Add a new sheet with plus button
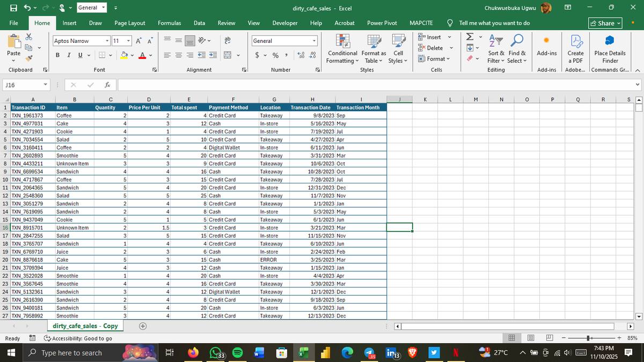This screenshot has height=362, width=644. [143, 326]
